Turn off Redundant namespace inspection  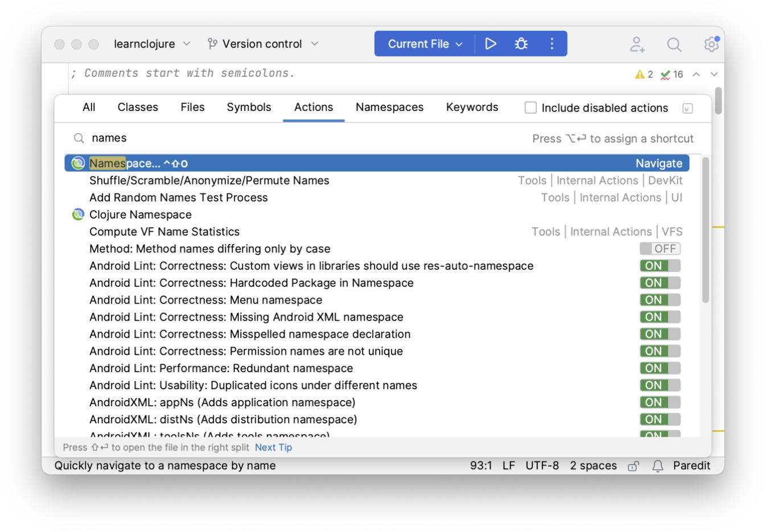click(660, 368)
